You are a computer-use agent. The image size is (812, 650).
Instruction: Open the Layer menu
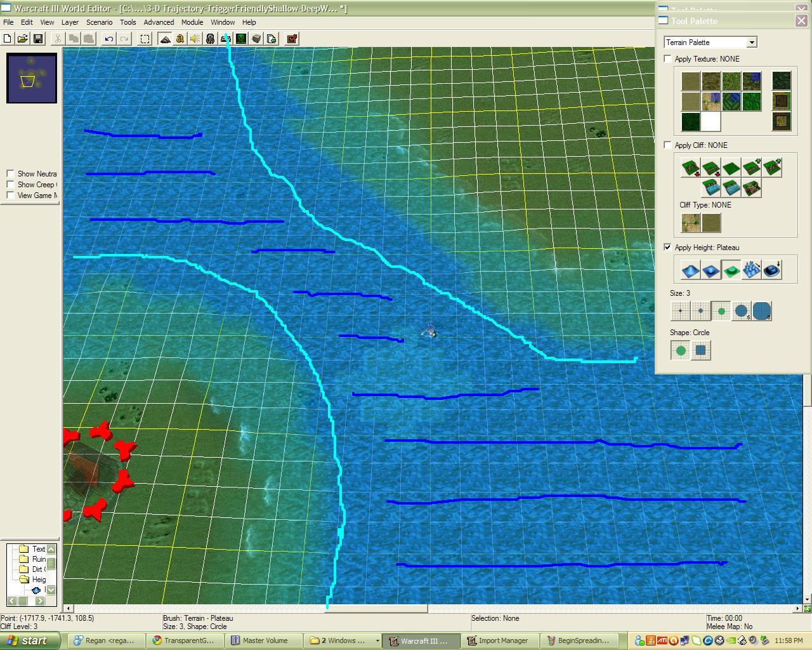(70, 22)
